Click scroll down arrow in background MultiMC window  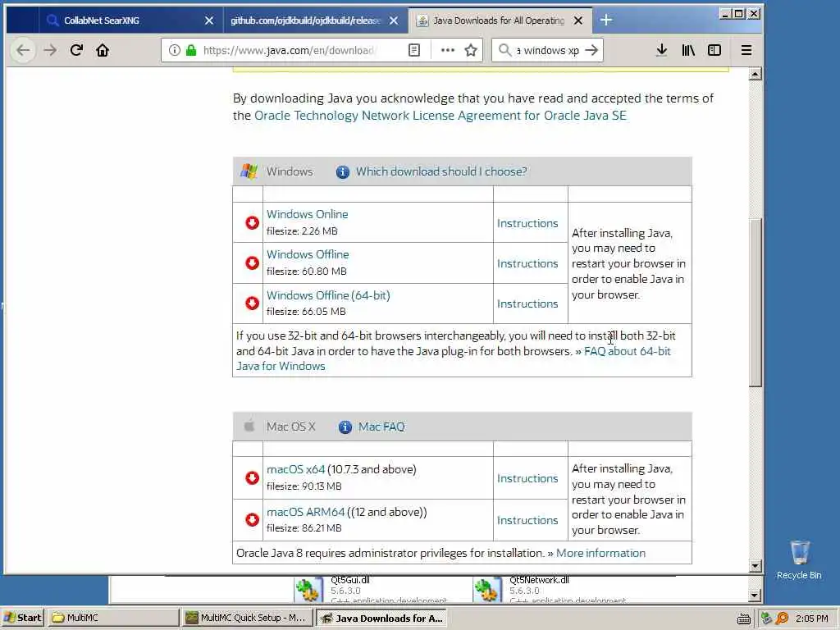click(x=755, y=596)
